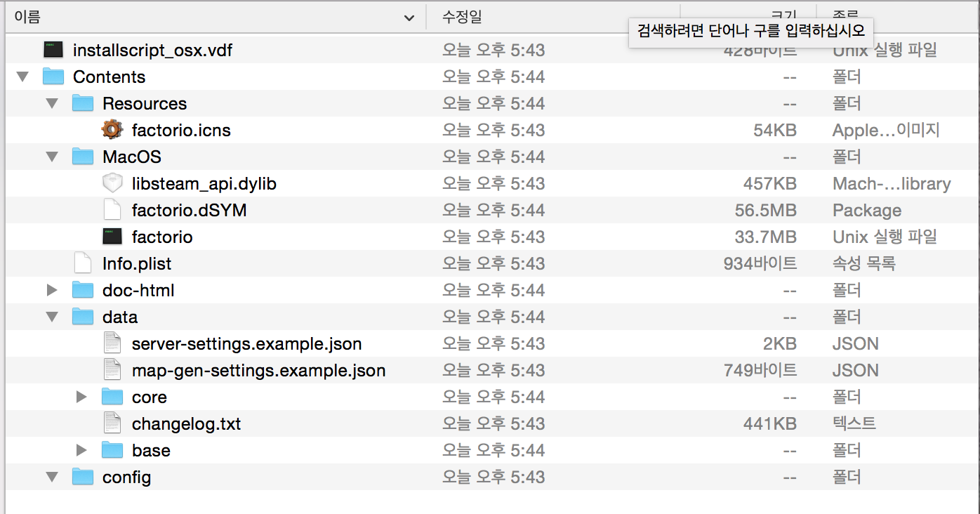Select the core folder icon

point(112,397)
